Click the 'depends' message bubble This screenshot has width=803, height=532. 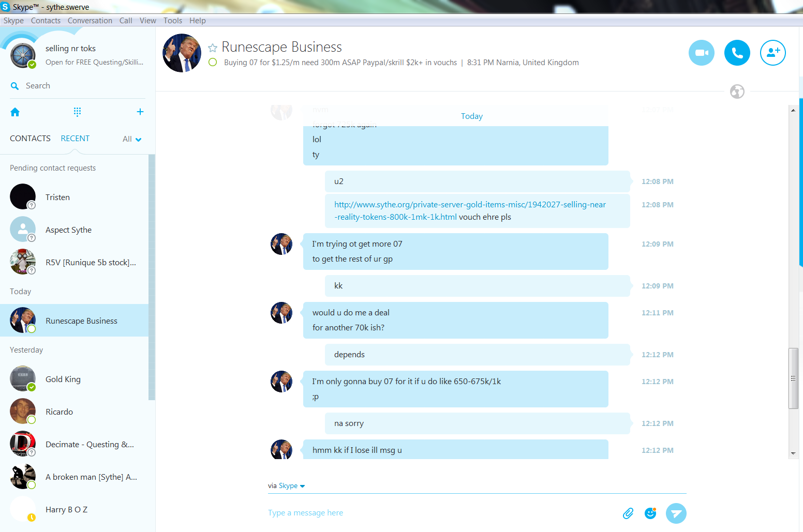pos(478,355)
